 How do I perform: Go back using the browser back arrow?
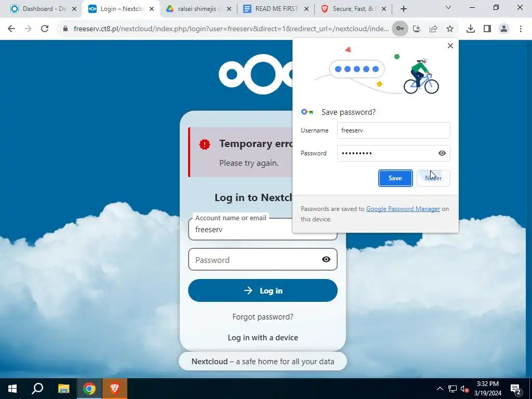pyautogui.click(x=11, y=29)
